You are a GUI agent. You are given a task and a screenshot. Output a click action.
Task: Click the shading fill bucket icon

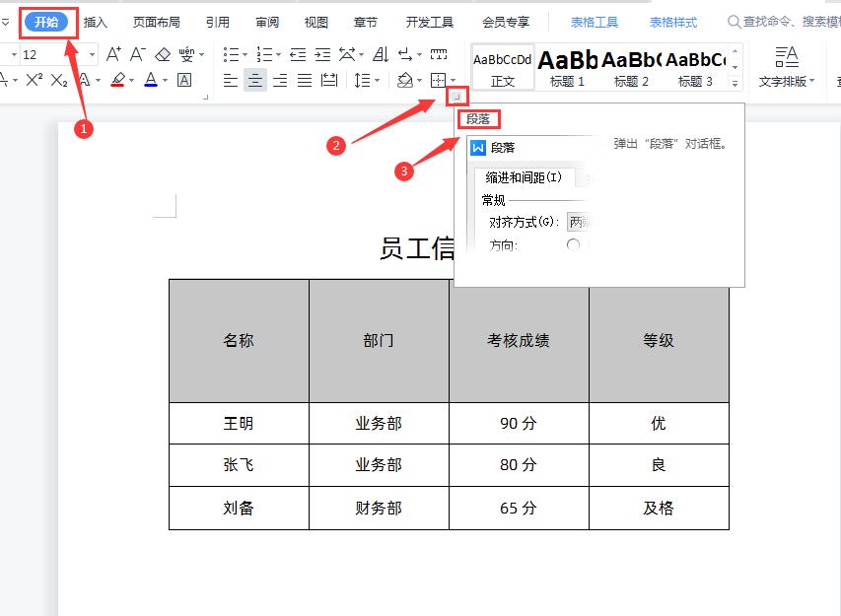pos(404,80)
